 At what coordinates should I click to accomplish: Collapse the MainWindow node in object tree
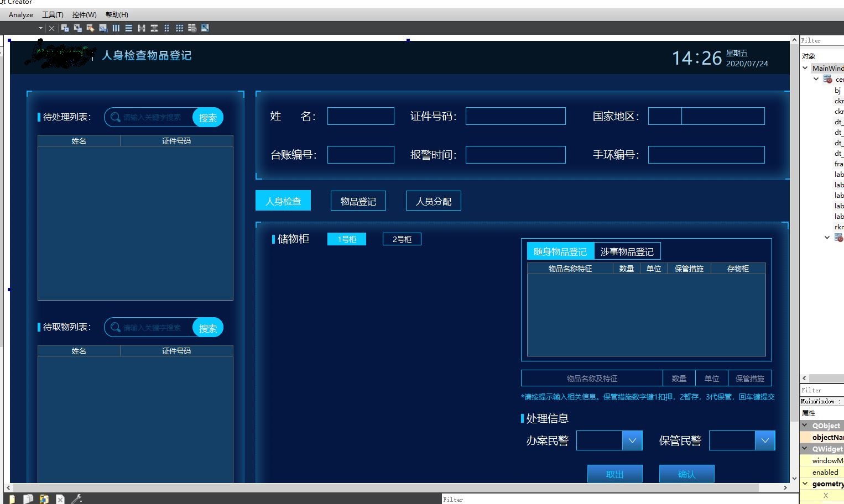805,68
